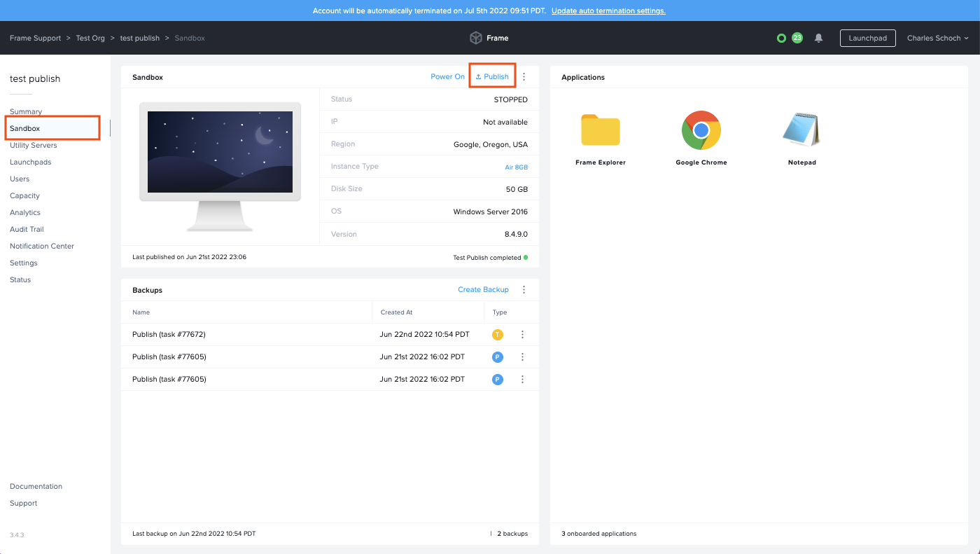
Task: Open the Sandbox card three-dot menu
Action: [x=524, y=76]
